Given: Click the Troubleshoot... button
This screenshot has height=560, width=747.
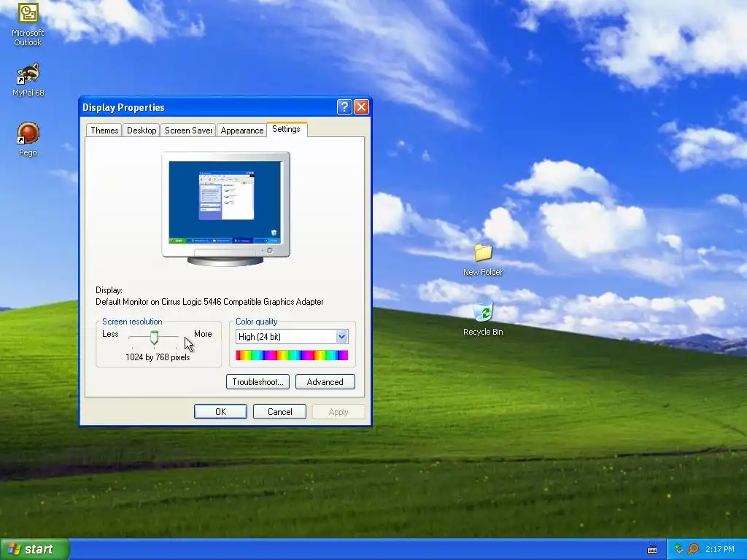Looking at the screenshot, I should [x=258, y=382].
